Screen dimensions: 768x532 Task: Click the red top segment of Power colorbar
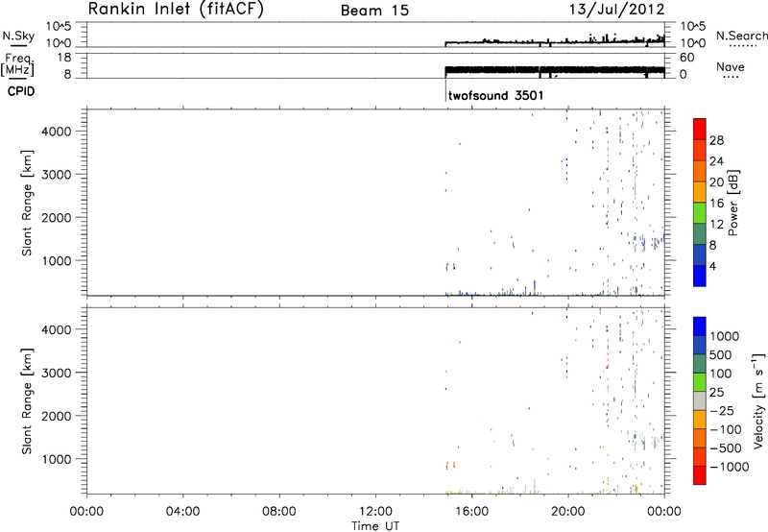pyautogui.click(x=700, y=129)
